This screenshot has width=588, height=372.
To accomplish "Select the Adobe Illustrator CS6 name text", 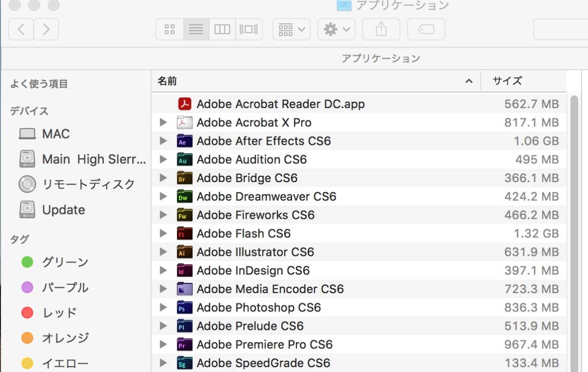I will 255,252.
